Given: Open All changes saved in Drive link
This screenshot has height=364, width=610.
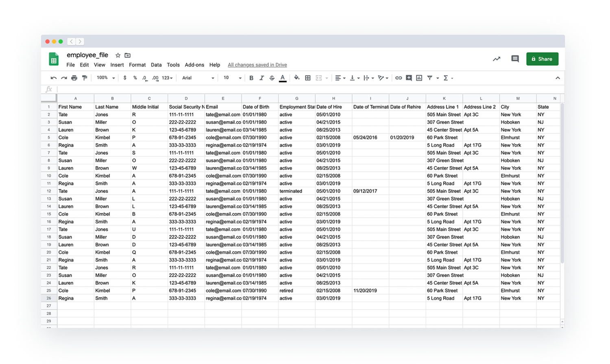Looking at the screenshot, I should pyautogui.click(x=257, y=65).
